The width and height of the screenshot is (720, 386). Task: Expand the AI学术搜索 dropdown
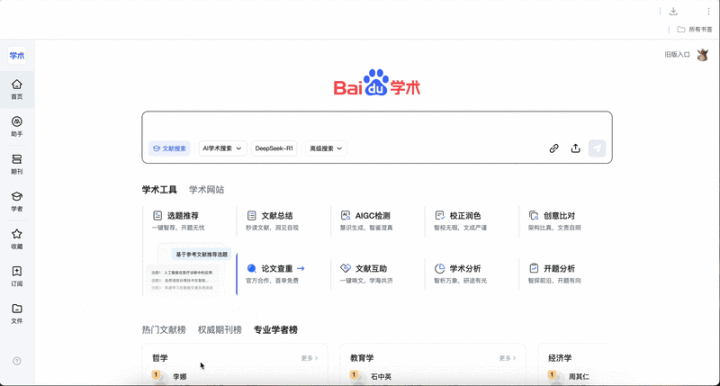222,148
